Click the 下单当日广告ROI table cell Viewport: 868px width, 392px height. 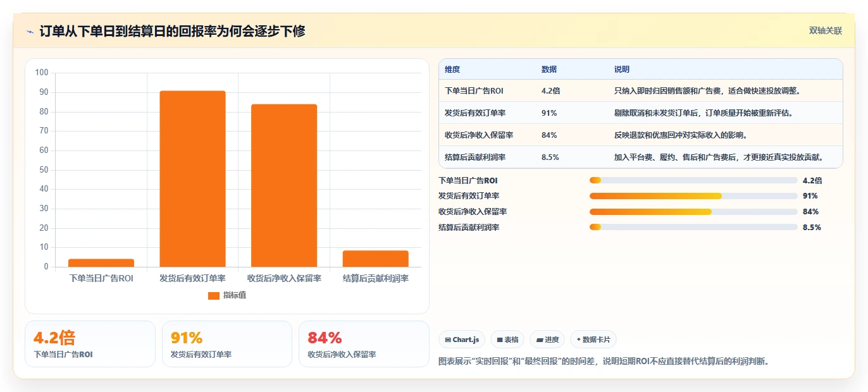click(474, 91)
